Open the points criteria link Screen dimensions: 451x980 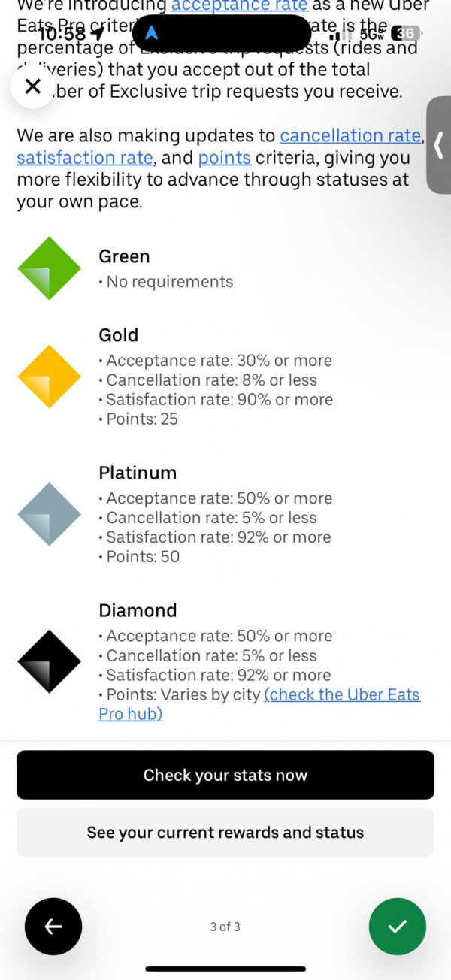click(x=224, y=158)
